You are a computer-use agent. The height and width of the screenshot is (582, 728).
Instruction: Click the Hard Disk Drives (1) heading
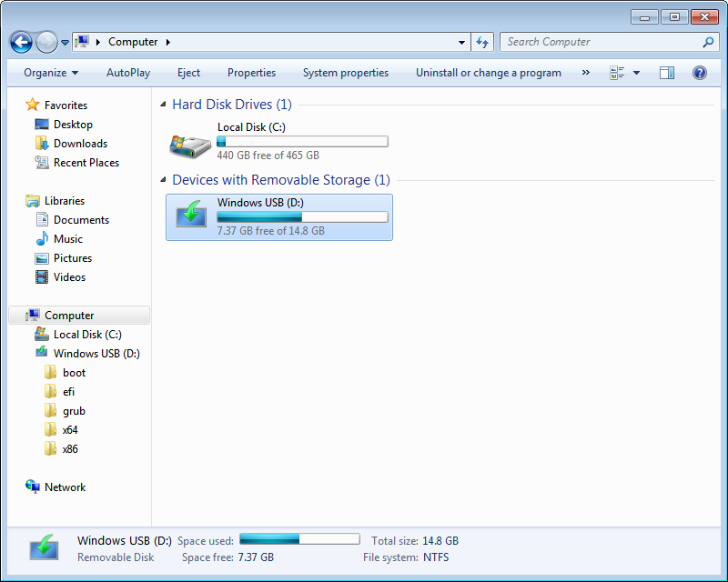[232, 105]
